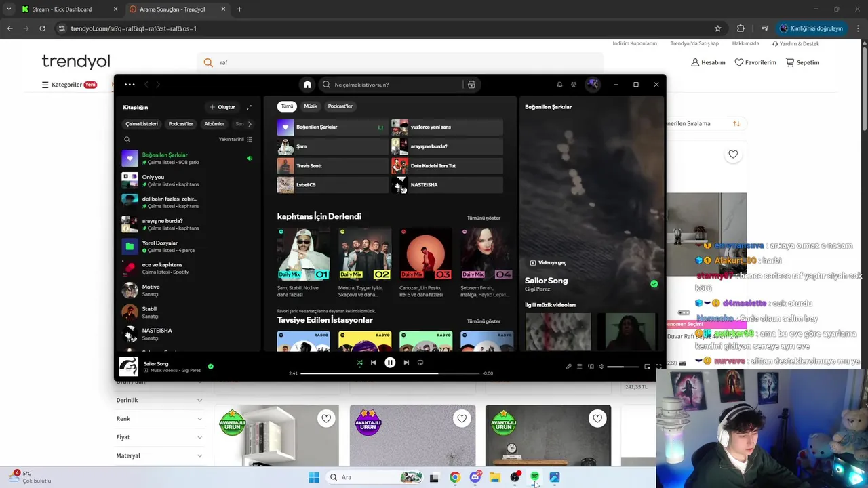Pause the current song
Screen dimensions: 868x488
click(390, 363)
